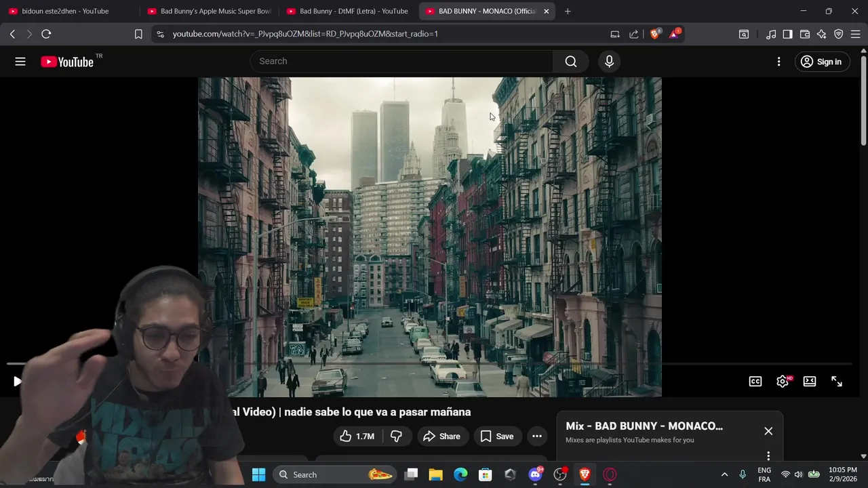
Task: Click the video progress bar
Action: (x=429, y=364)
